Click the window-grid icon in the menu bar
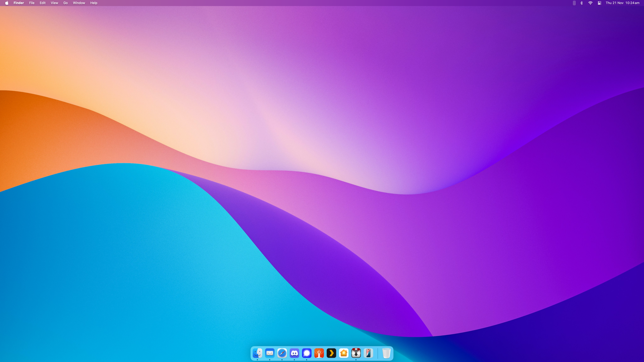The image size is (644, 362). pos(574,3)
